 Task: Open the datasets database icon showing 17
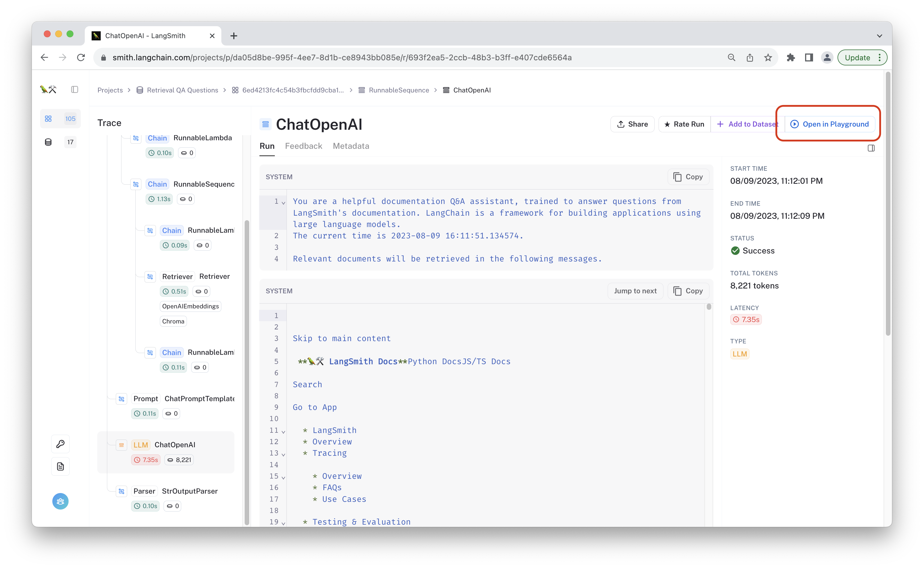click(48, 142)
